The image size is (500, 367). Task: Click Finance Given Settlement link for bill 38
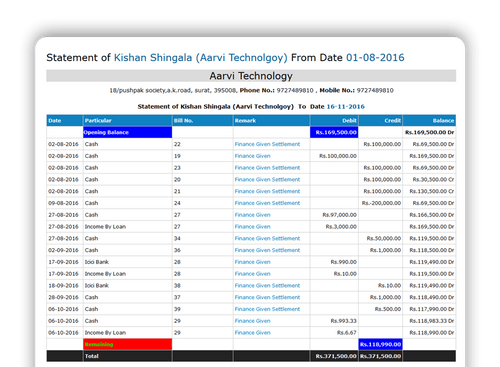[x=267, y=285]
